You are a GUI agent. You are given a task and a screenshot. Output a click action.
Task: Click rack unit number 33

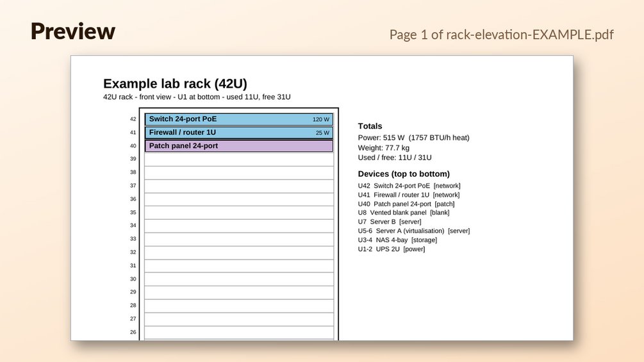(133, 239)
